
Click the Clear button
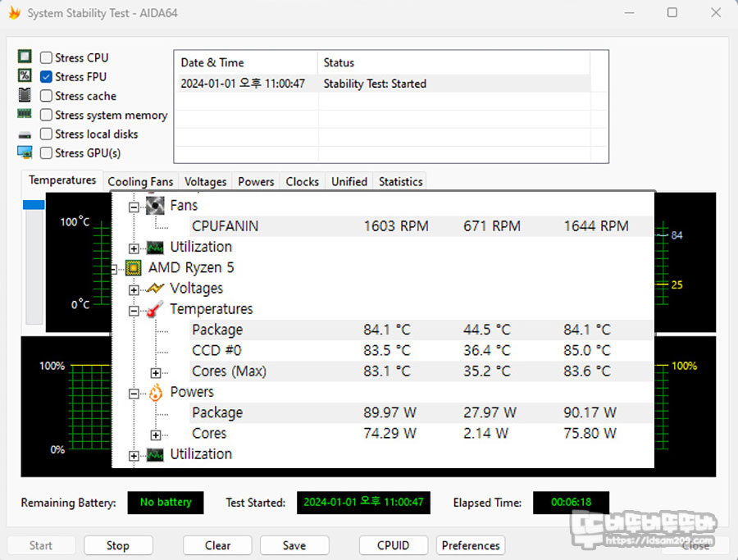coord(217,545)
